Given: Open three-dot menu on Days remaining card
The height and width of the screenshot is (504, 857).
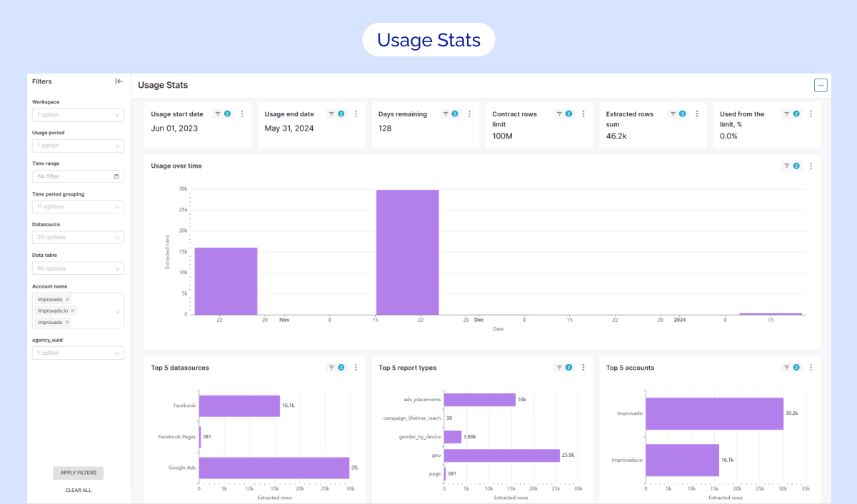Looking at the screenshot, I should tap(469, 114).
